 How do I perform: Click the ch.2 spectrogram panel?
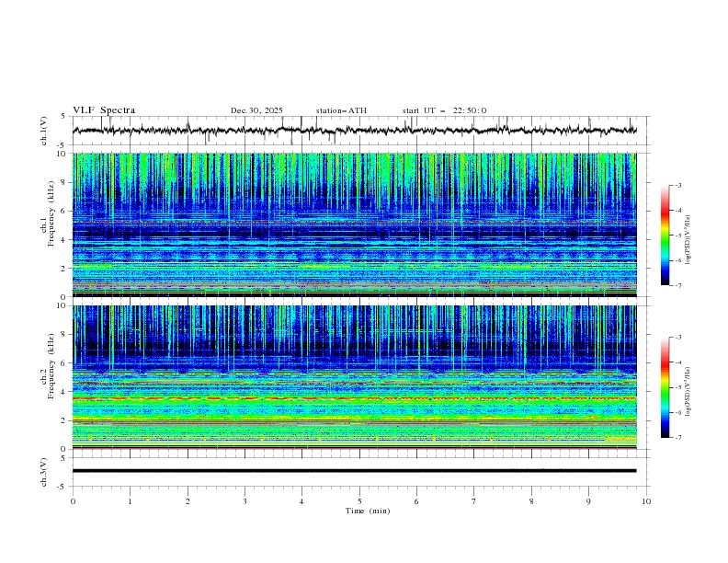click(x=354, y=377)
